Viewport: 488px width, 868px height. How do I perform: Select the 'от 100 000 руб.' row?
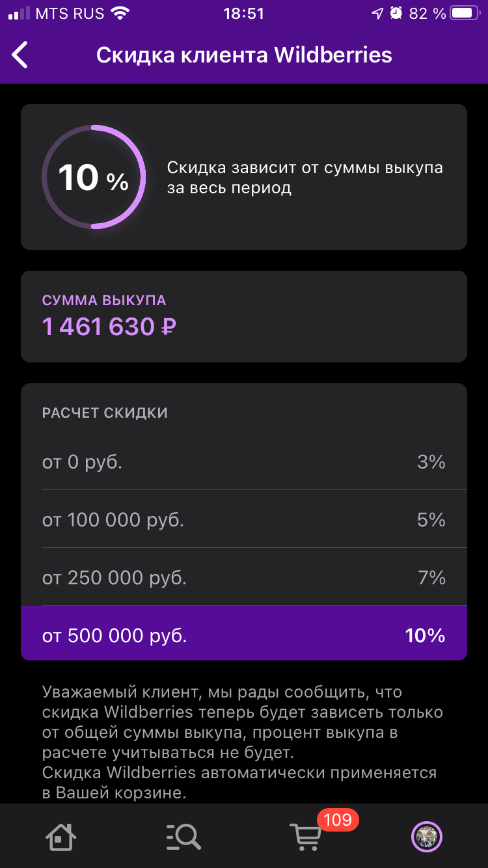click(x=244, y=519)
